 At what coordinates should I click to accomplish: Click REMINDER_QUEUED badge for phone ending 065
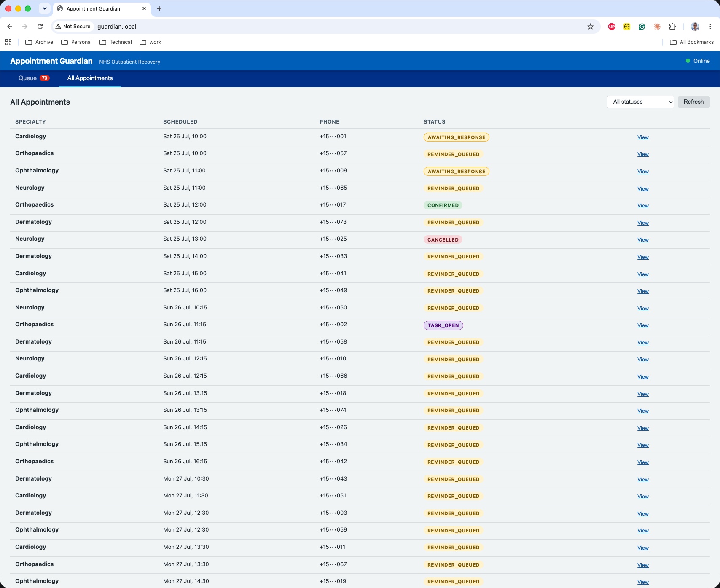tap(453, 188)
